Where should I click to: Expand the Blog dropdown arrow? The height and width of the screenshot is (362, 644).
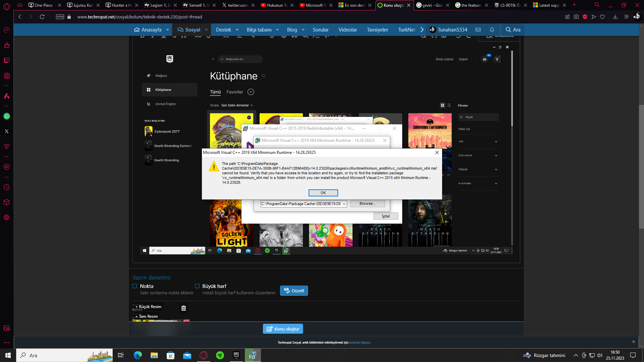303,29
